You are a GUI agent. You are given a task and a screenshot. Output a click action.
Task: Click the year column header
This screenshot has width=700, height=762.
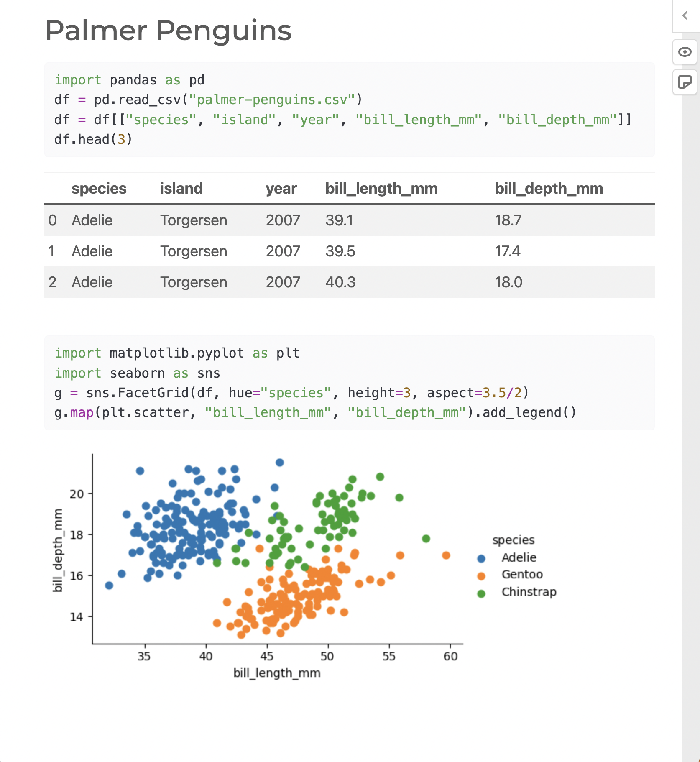[x=281, y=189]
